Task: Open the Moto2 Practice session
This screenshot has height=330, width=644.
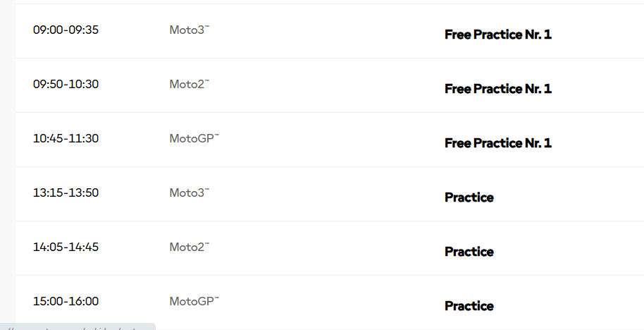Action: (469, 252)
